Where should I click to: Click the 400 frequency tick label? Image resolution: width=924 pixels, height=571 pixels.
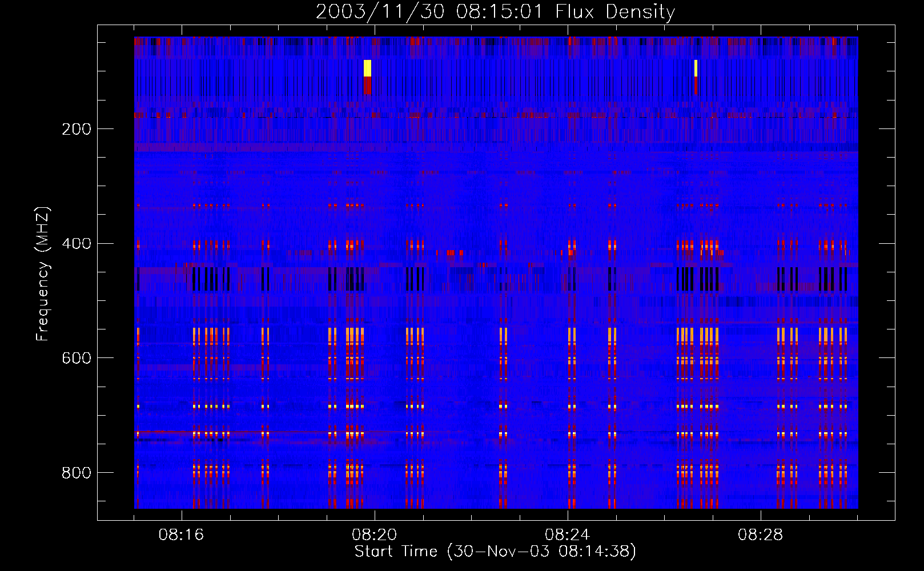pos(77,244)
